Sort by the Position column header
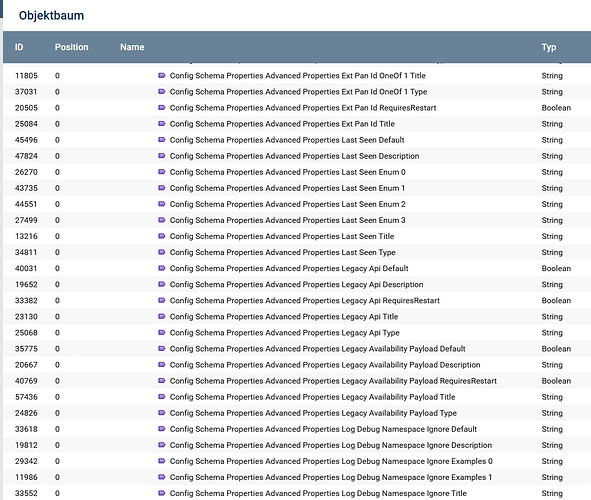 (x=71, y=47)
